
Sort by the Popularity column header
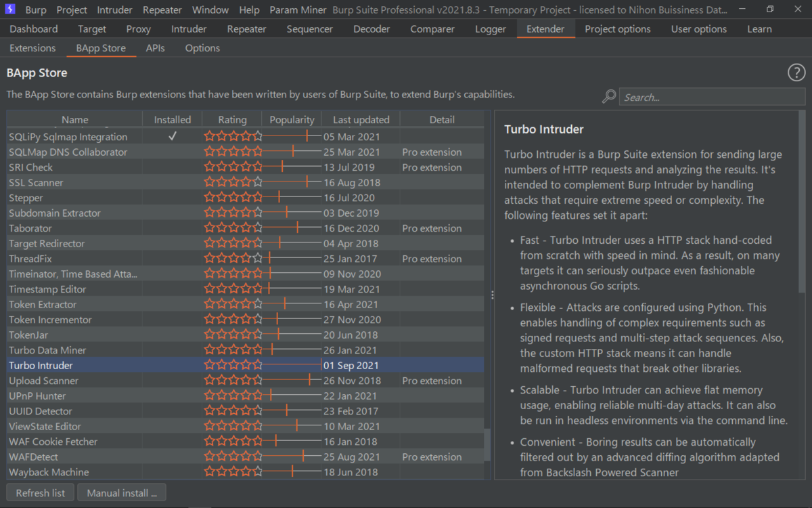(292, 119)
